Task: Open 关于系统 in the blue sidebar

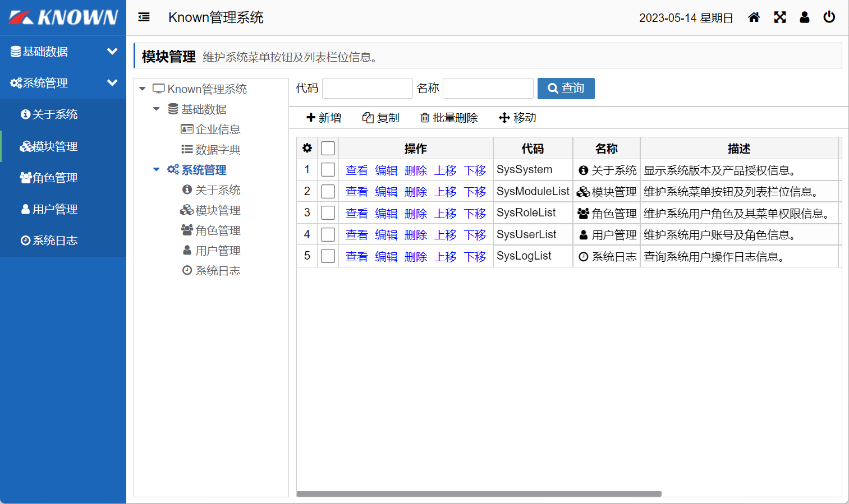Action: coord(63,114)
